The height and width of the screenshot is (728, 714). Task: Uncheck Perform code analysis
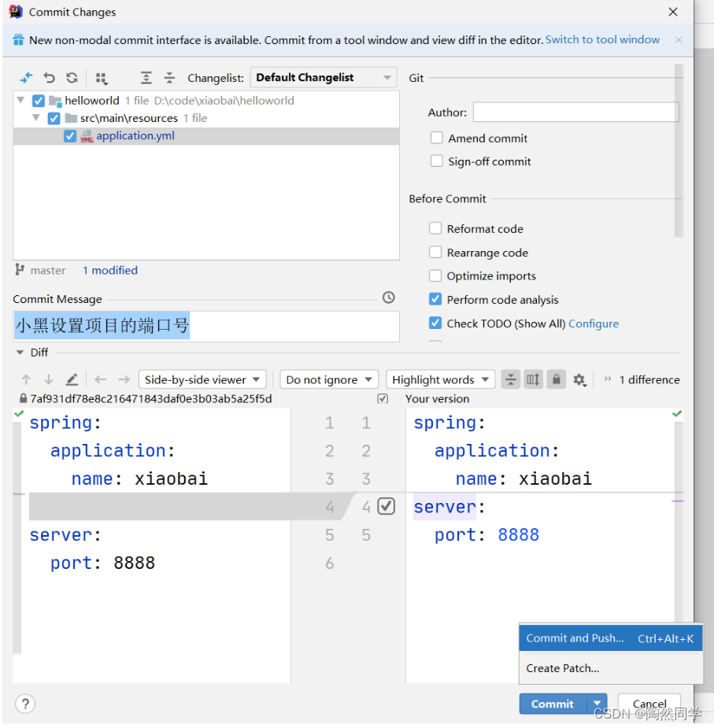[x=435, y=299]
